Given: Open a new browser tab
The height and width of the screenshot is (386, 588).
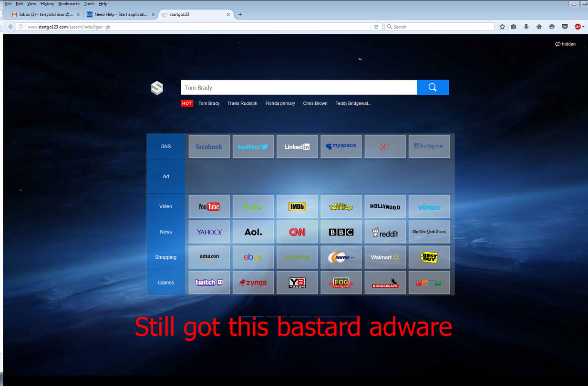Looking at the screenshot, I should click(x=240, y=14).
